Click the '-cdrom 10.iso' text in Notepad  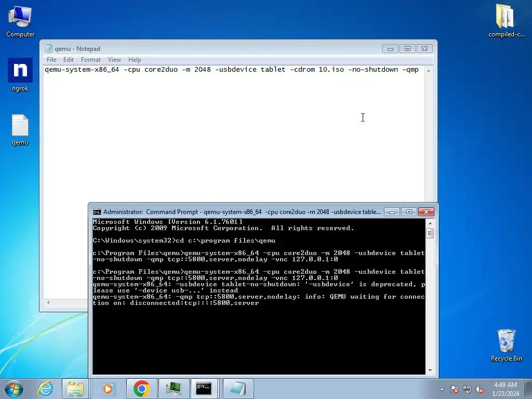coord(317,69)
